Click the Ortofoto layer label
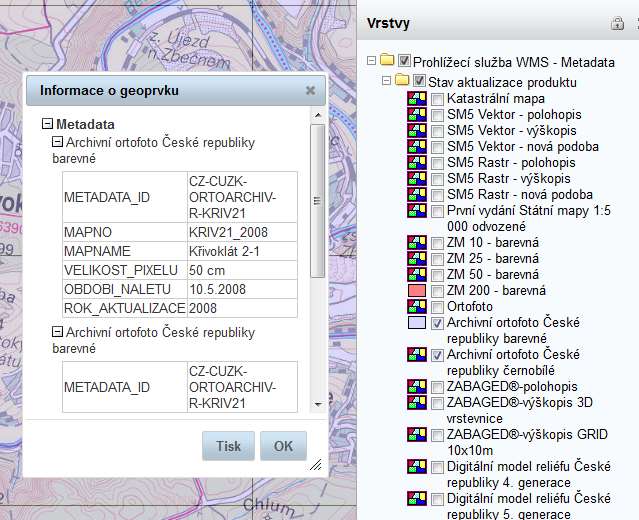Viewport: 639px width, 520px height. click(469, 306)
